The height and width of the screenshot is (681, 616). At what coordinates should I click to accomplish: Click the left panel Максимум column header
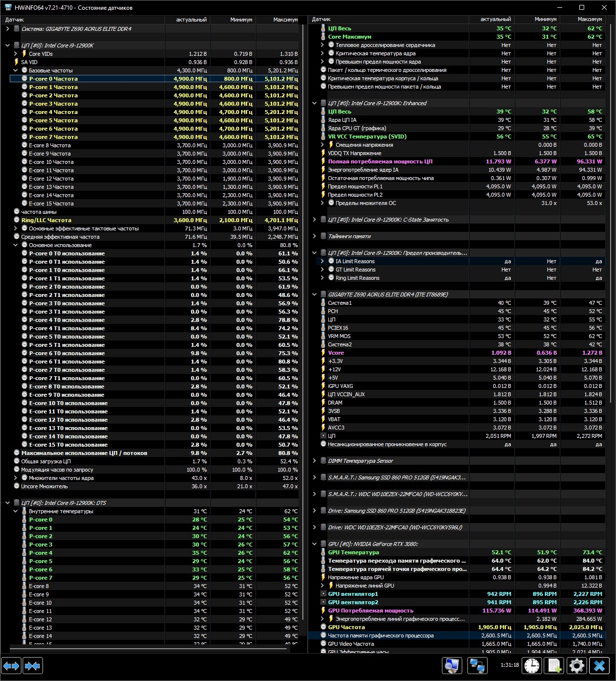pyautogui.click(x=277, y=20)
